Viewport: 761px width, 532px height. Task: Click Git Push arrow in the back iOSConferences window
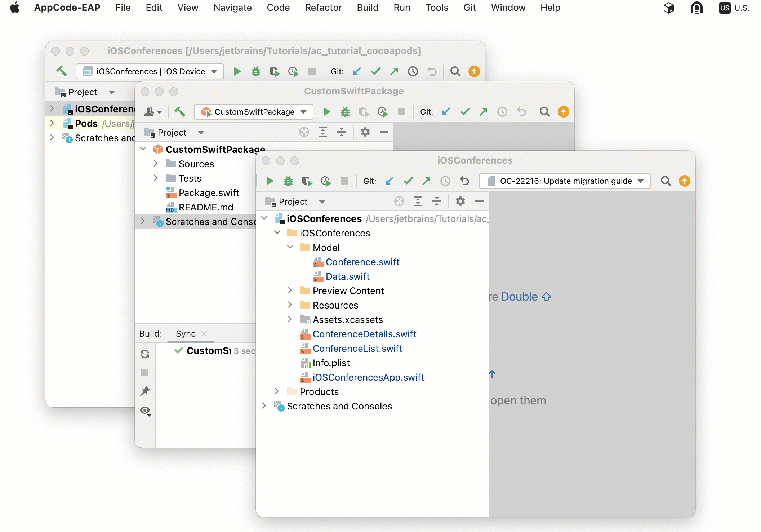(x=394, y=71)
